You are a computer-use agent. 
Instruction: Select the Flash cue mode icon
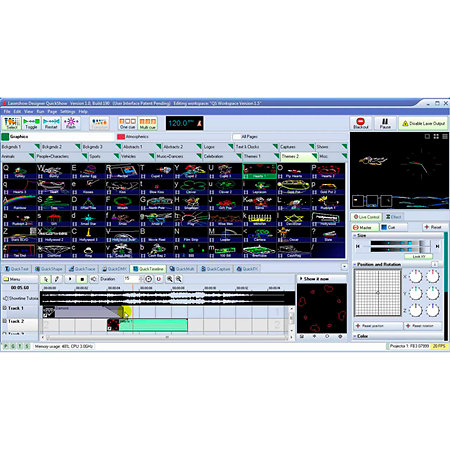pyautogui.click(x=71, y=123)
